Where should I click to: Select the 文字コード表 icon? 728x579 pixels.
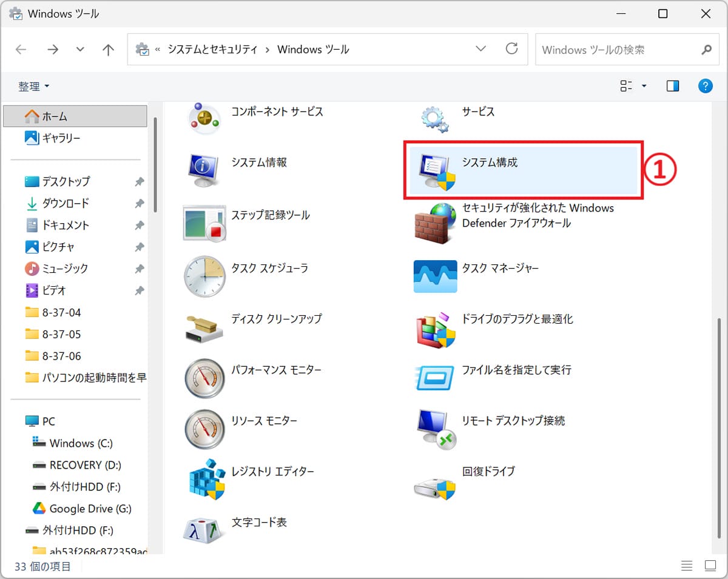(204, 531)
